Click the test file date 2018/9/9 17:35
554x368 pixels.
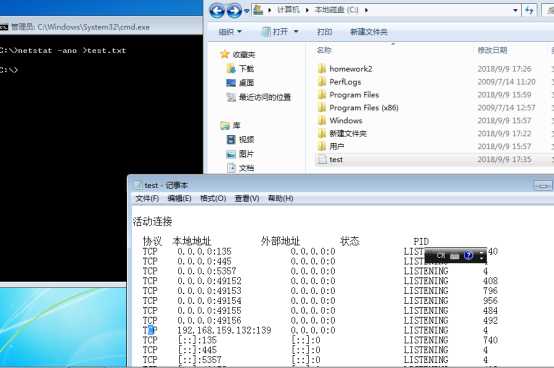point(504,159)
